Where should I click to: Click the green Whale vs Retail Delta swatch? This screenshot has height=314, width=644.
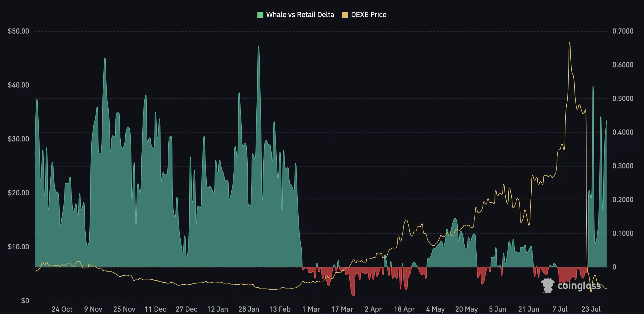[260, 15]
